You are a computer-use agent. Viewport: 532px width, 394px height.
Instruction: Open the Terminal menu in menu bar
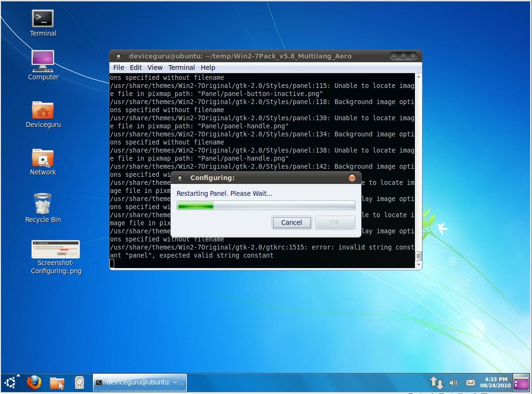pyautogui.click(x=181, y=67)
